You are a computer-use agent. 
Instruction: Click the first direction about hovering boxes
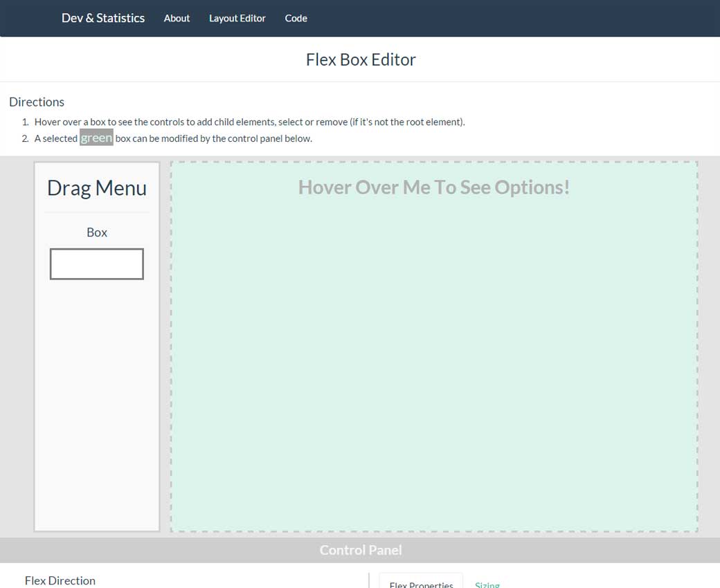[249, 122]
